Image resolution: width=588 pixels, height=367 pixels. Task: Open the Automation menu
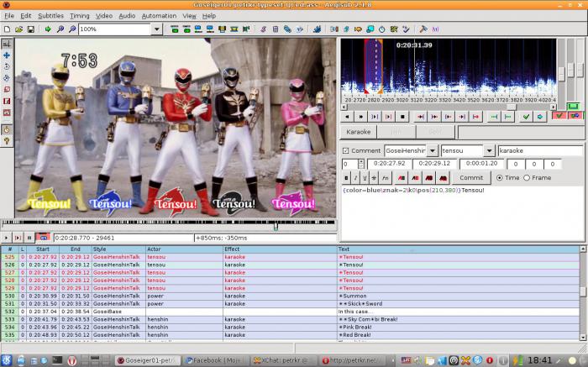click(x=159, y=16)
